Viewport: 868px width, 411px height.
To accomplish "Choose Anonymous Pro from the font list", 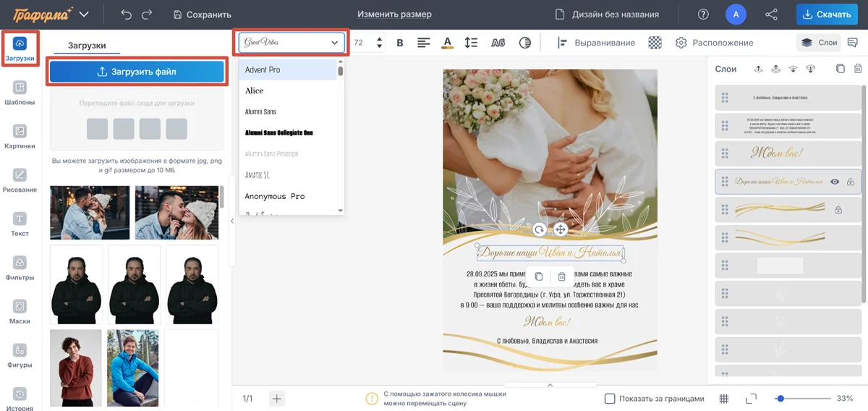I will pos(275,196).
